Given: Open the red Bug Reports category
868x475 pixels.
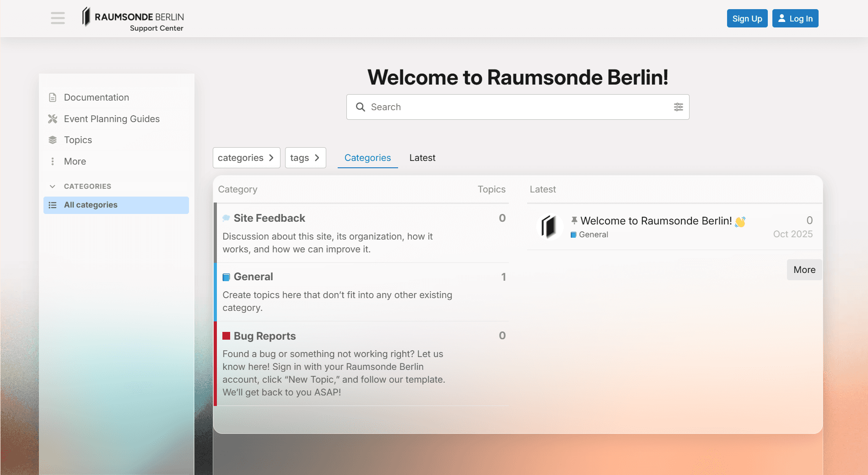Looking at the screenshot, I should coord(264,336).
